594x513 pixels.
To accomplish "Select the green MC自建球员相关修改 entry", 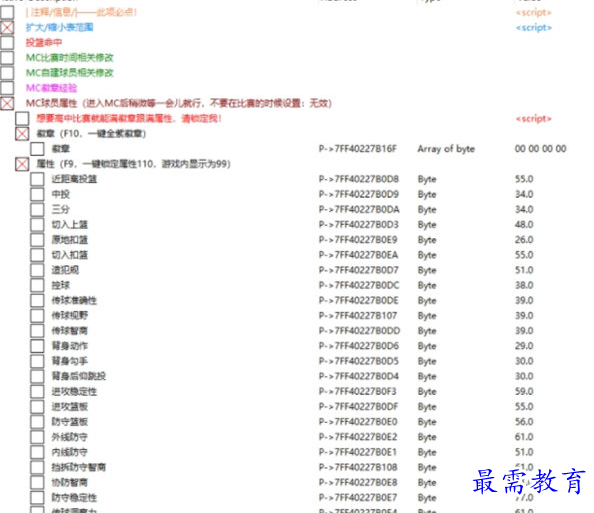I will [70, 73].
